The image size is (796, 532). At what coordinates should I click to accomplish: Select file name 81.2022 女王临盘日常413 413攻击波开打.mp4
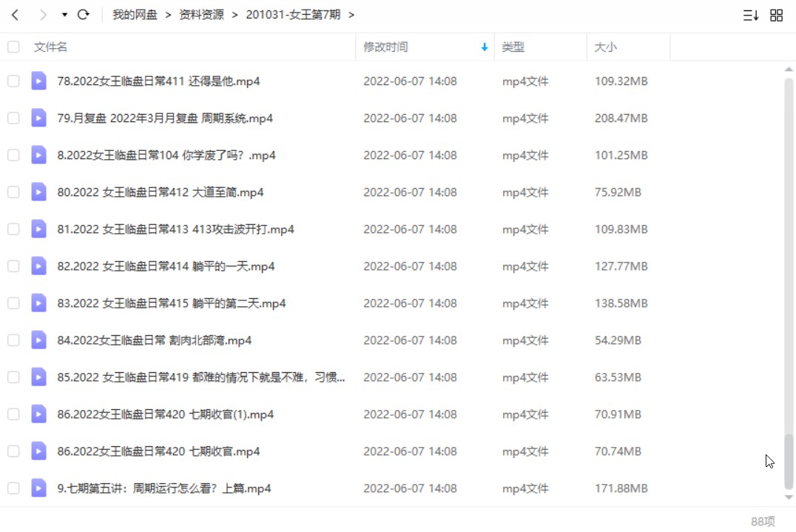(x=175, y=229)
